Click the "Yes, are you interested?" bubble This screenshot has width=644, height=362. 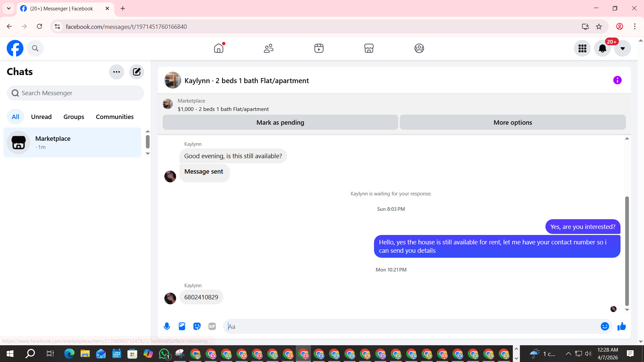(x=583, y=227)
